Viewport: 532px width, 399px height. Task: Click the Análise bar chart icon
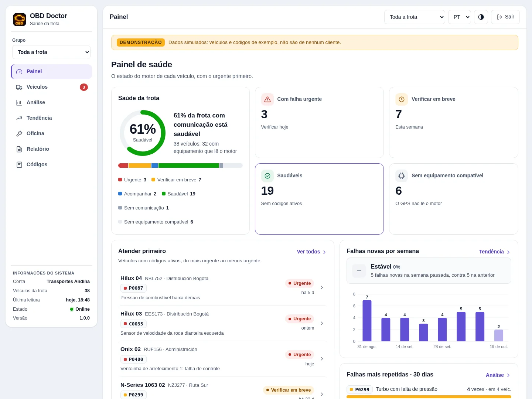19,103
